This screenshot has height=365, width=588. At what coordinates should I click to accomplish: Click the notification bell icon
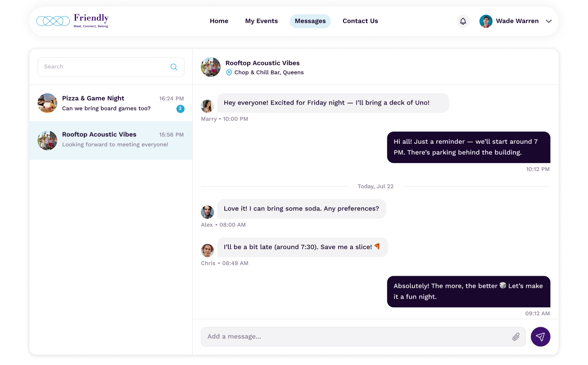(463, 21)
